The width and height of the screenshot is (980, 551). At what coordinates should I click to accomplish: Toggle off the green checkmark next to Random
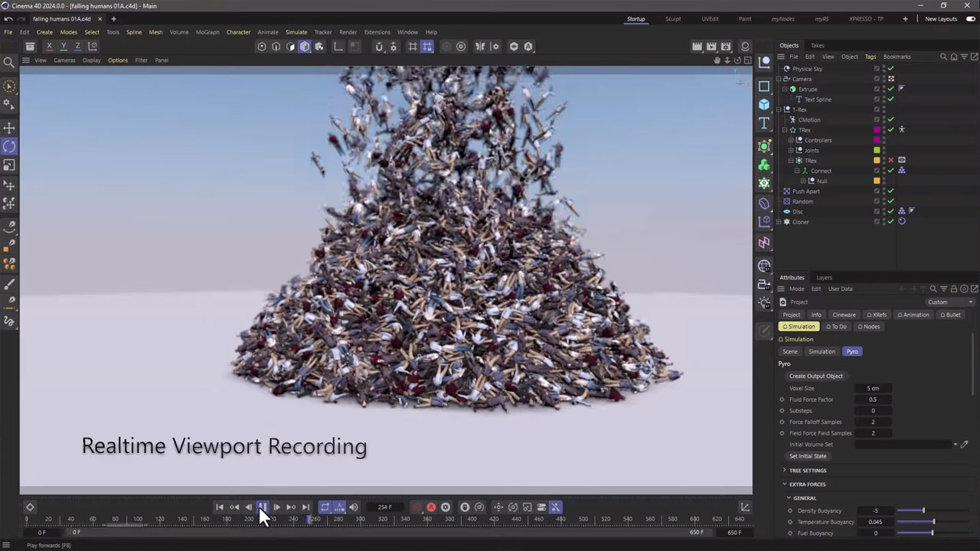click(x=890, y=201)
